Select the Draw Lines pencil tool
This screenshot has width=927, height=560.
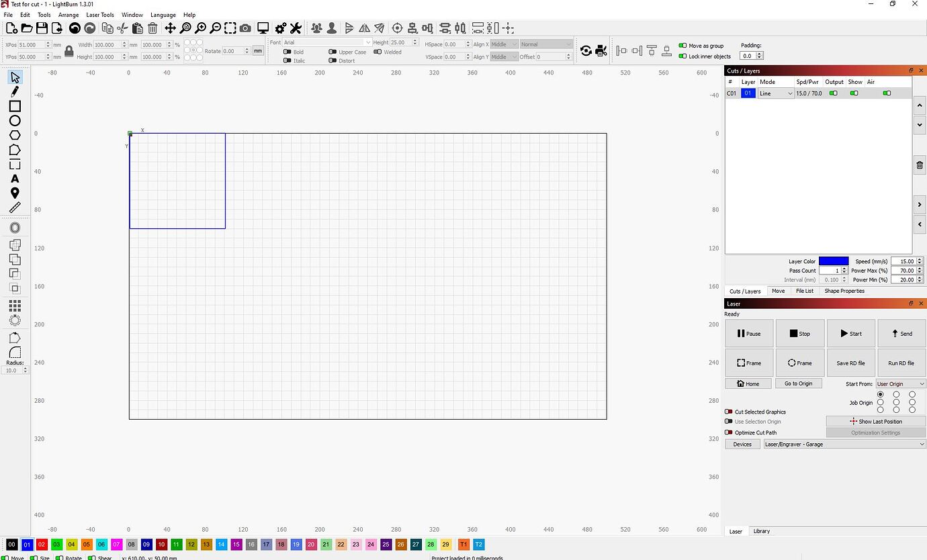15,91
